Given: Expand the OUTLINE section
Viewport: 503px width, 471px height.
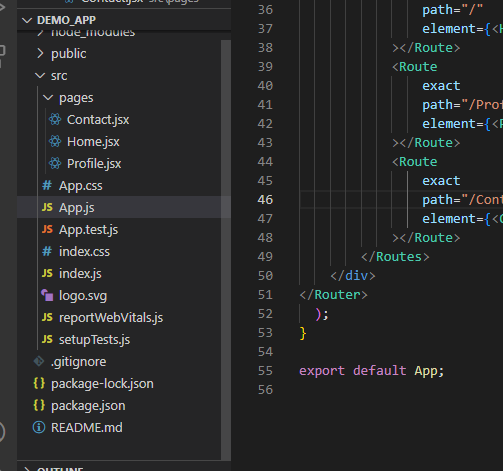Looking at the screenshot, I should coord(27,468).
